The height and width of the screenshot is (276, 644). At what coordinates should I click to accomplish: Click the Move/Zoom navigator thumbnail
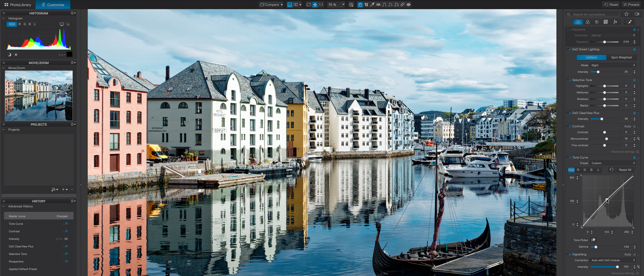39,95
